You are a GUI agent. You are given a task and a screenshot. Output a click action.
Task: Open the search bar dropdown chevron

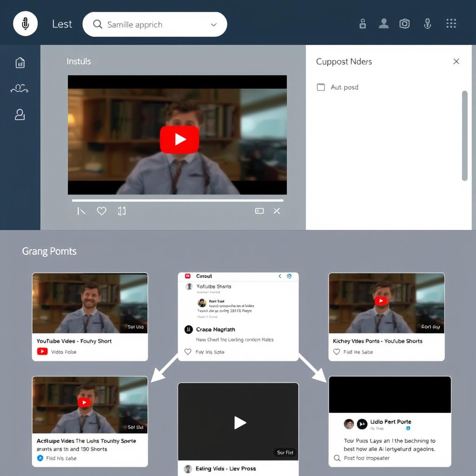tap(213, 24)
